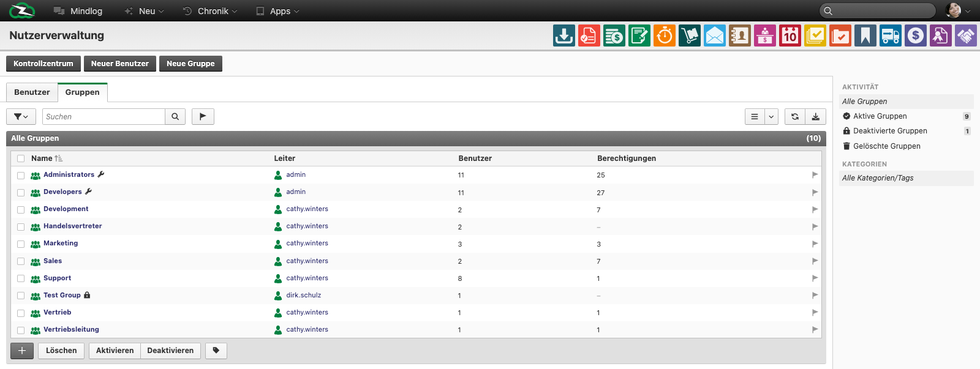The height and width of the screenshot is (369, 980).
Task: Sort by the Name column header
Action: [42, 158]
